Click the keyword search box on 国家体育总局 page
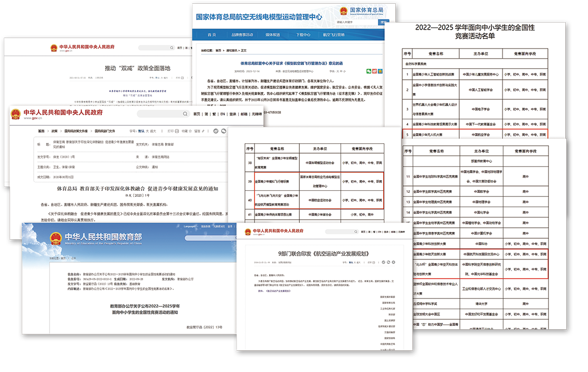The height and width of the screenshot is (372, 588). coord(356,22)
